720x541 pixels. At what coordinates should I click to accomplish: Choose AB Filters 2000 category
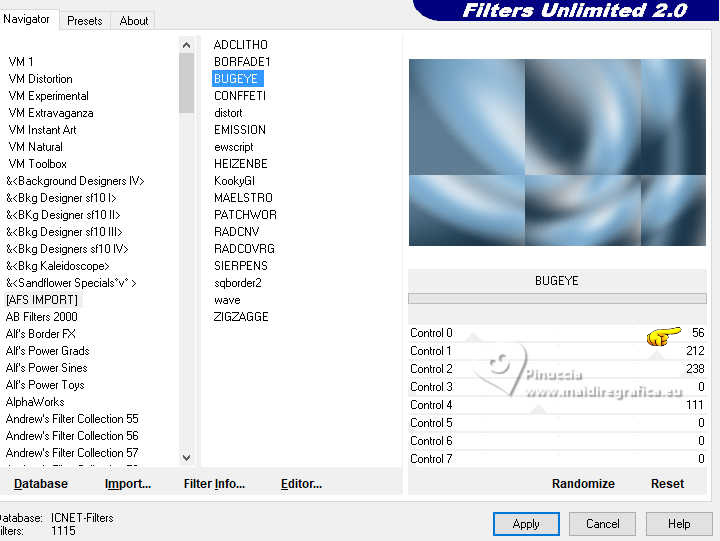pyautogui.click(x=41, y=316)
